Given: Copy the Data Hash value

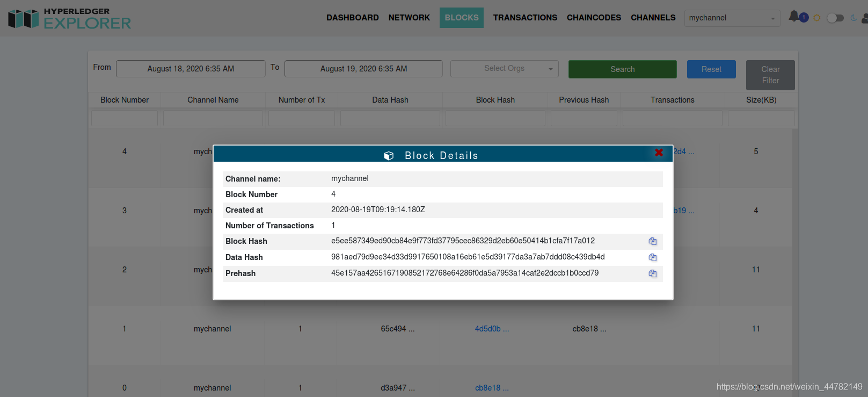Looking at the screenshot, I should coord(653,257).
